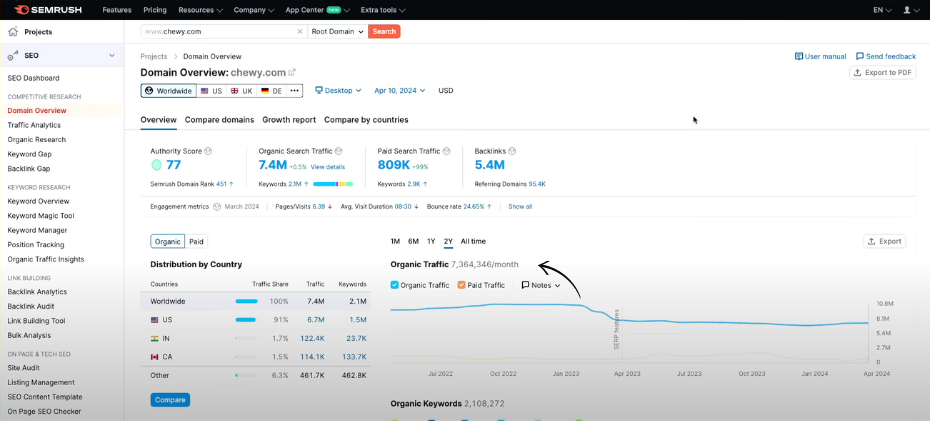
Task: Open EN language dropdown
Action: [x=882, y=10]
